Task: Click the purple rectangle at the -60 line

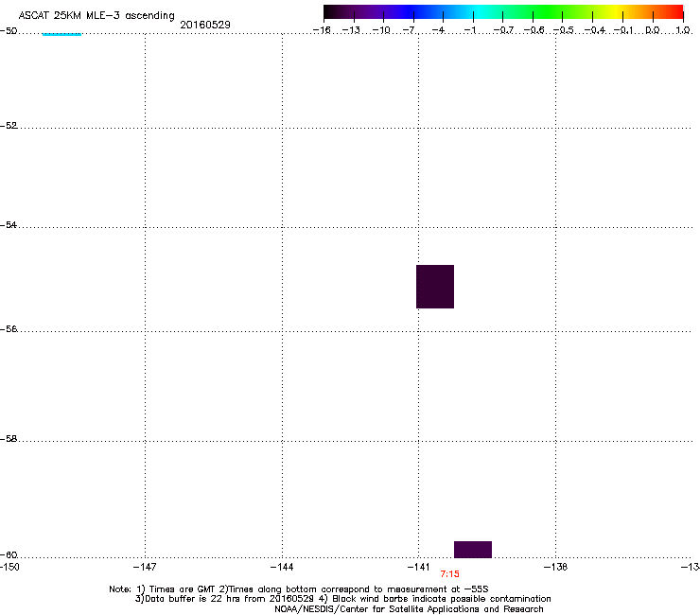Action: point(473,550)
